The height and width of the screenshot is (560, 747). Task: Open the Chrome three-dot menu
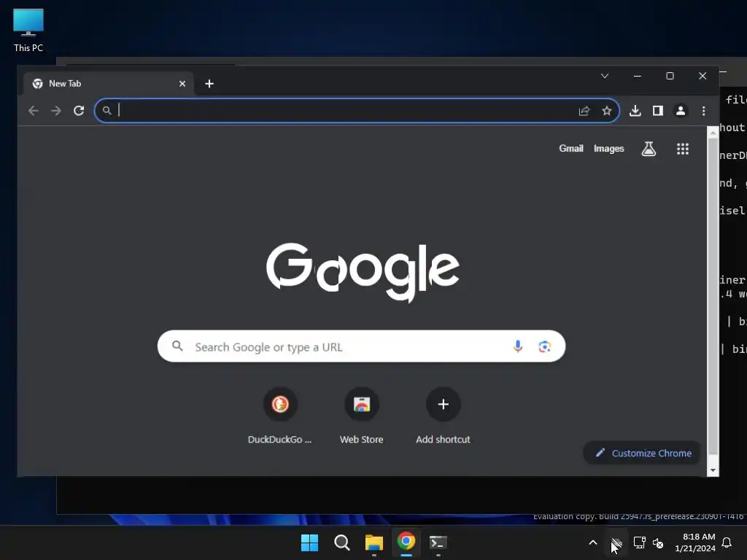click(x=704, y=111)
